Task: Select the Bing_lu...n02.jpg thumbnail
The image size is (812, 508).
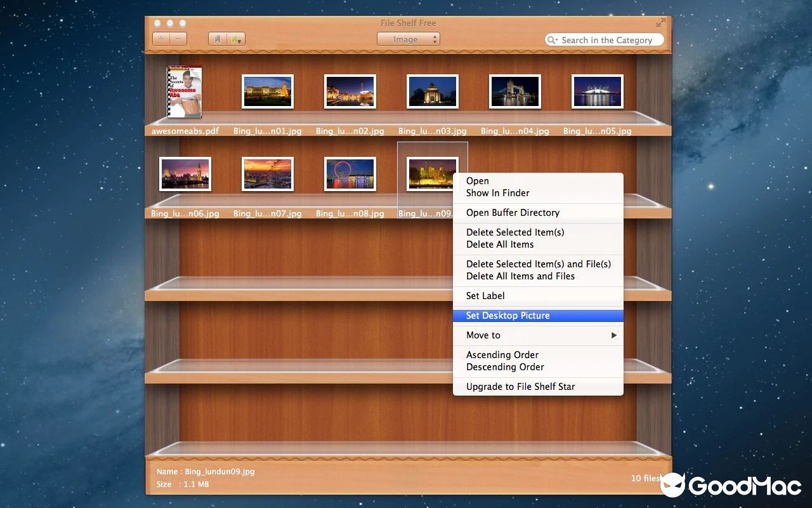Action: click(x=350, y=91)
